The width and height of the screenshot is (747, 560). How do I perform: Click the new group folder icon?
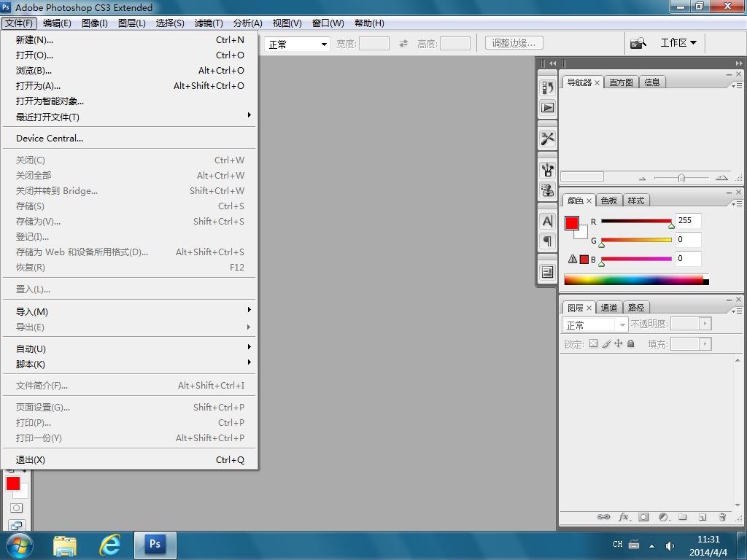683,517
